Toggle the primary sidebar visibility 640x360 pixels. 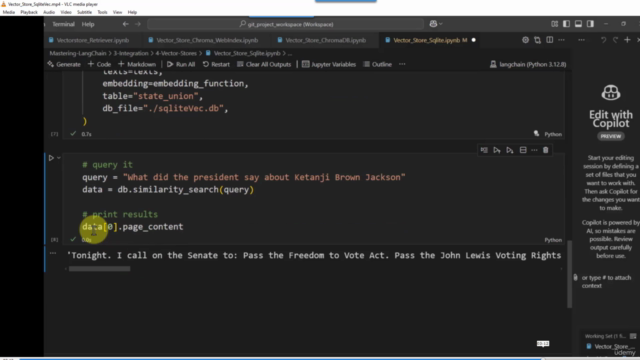(566, 24)
